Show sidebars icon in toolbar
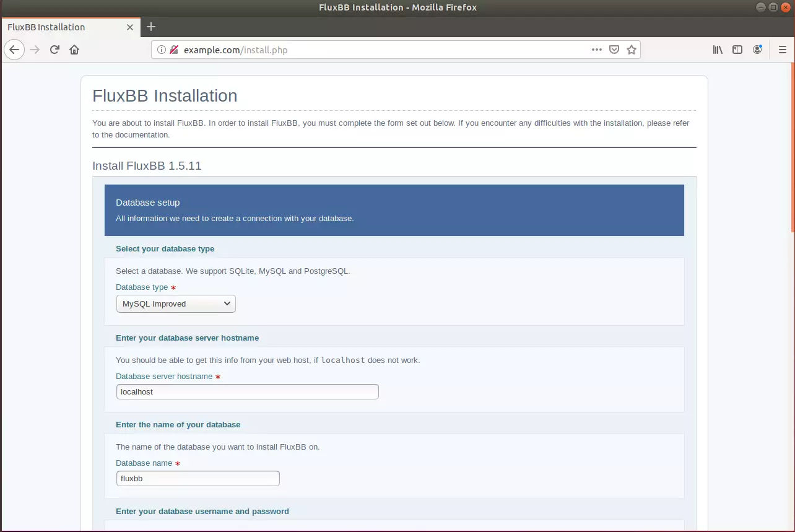The height and width of the screenshot is (532, 795). point(737,50)
